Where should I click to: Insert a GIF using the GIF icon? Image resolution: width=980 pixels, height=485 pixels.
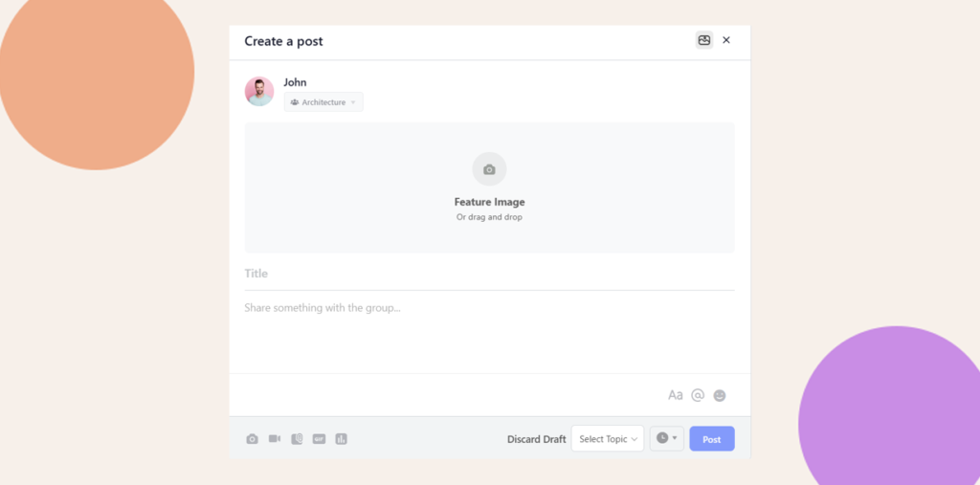pyautogui.click(x=319, y=439)
